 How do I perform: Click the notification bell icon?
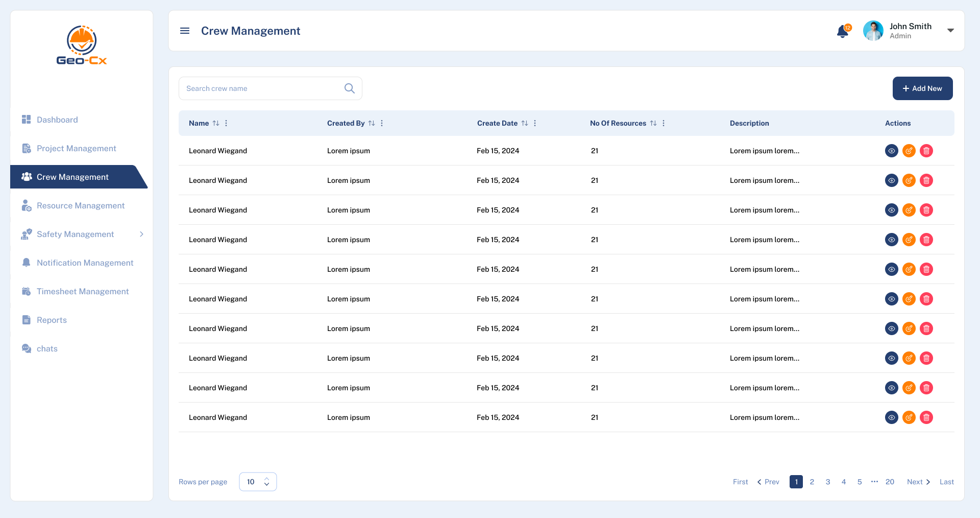click(843, 32)
